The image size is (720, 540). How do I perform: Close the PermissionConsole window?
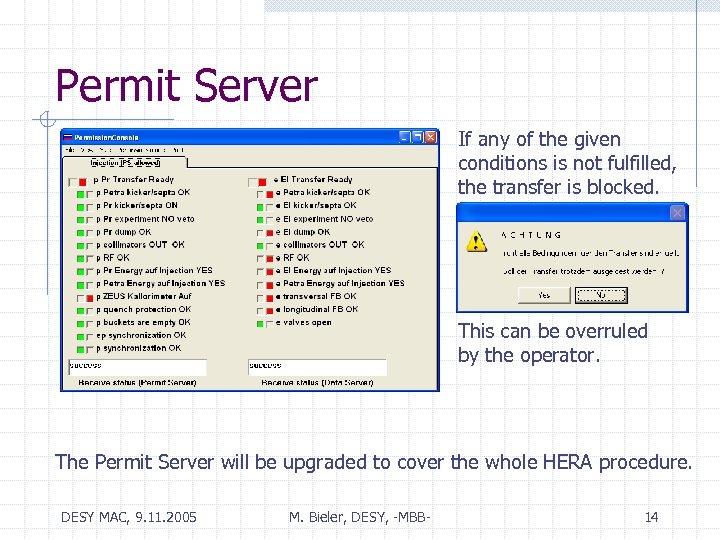point(430,137)
